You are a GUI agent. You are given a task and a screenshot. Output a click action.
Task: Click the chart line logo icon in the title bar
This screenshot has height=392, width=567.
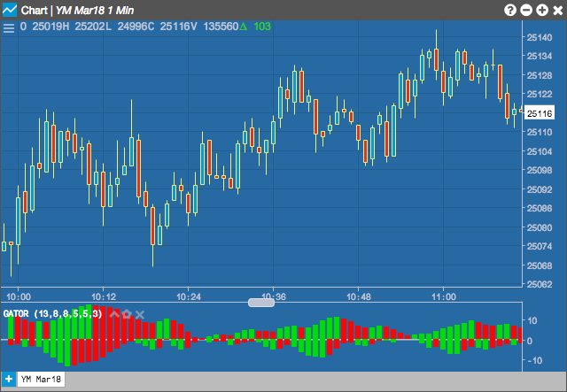[10, 10]
